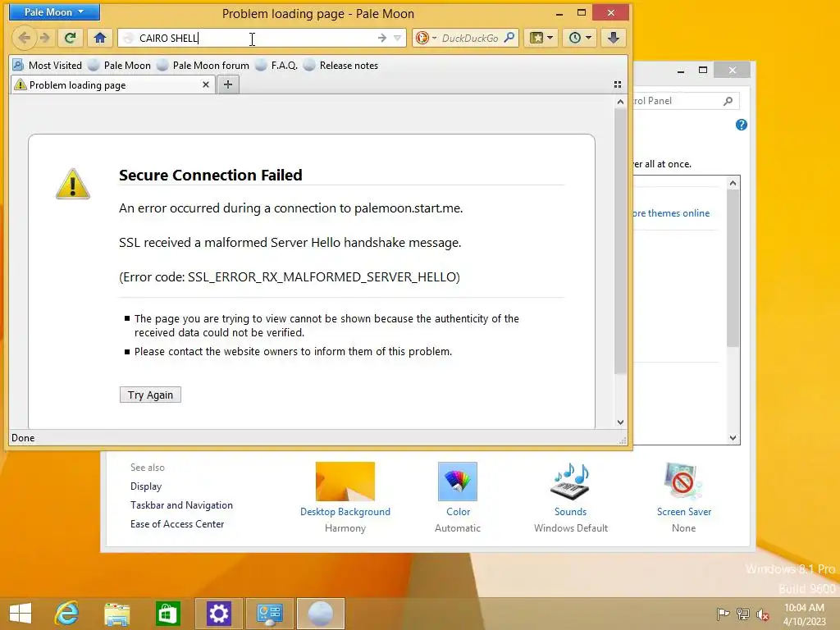Click the network icon in system tray
The image size is (840, 630).
click(743, 614)
